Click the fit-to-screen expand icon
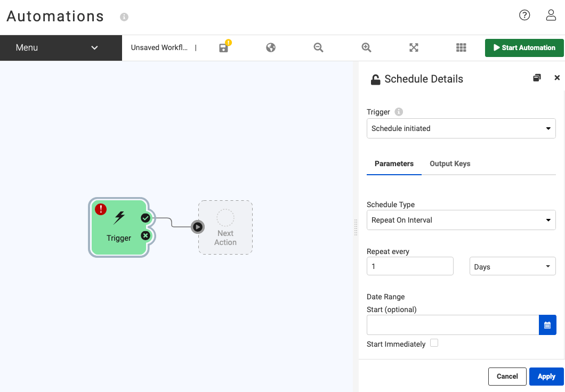 (414, 48)
